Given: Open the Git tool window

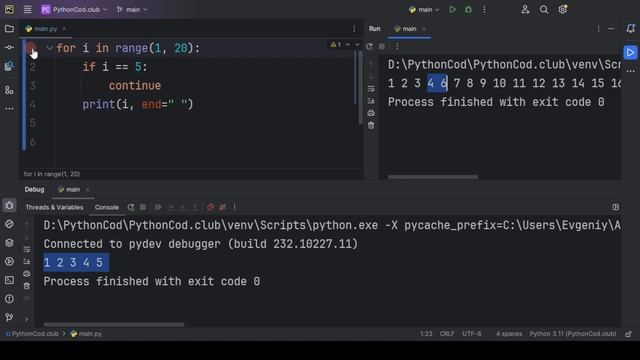Looking at the screenshot, I should [9, 317].
